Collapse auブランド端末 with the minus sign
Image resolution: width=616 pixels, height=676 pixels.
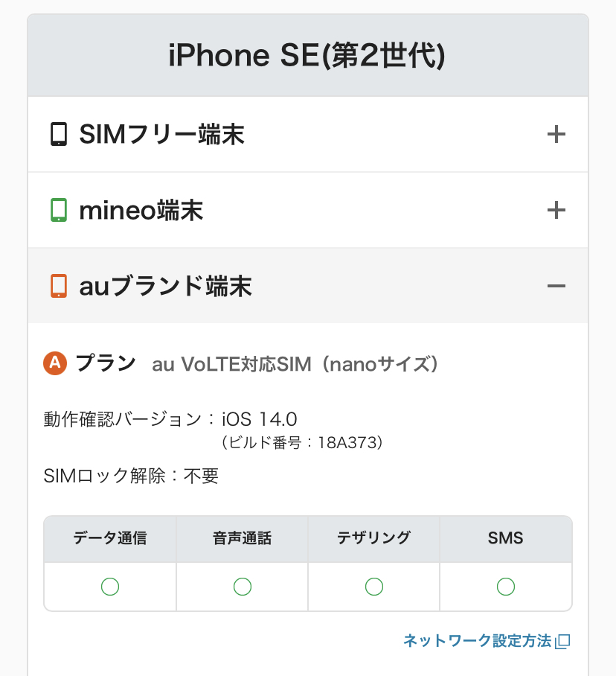click(556, 286)
